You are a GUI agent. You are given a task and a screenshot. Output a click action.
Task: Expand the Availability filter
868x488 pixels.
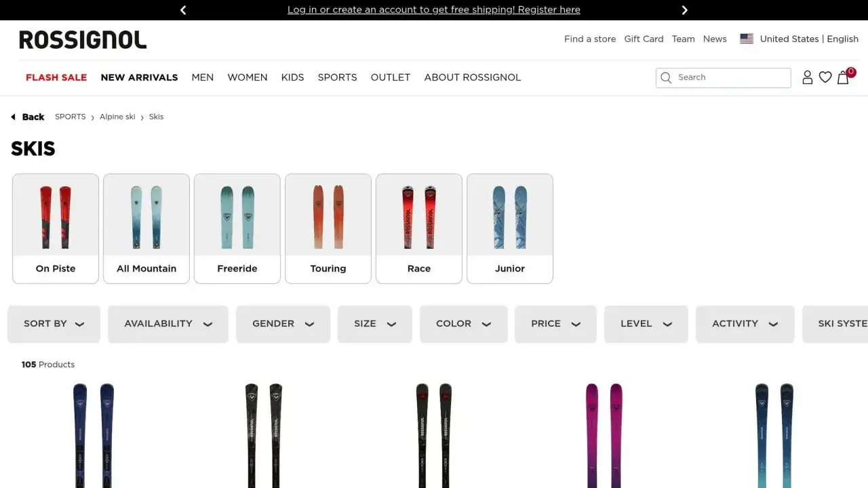point(168,324)
